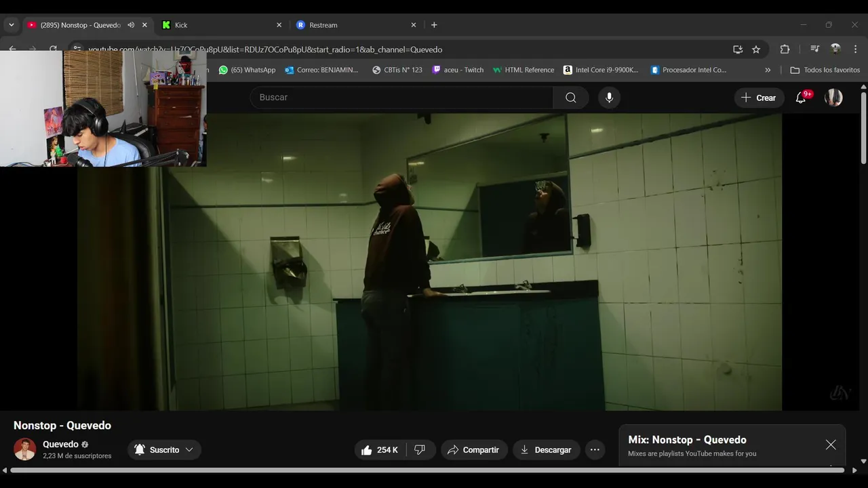Close the Nonstop - Quevedo tab
This screenshot has height=488, width=868.
(x=144, y=25)
